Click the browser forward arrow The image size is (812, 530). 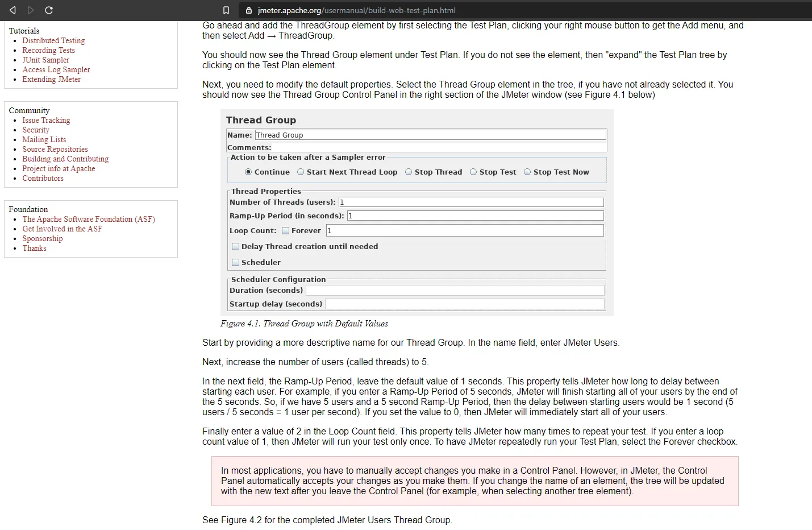pos(31,10)
